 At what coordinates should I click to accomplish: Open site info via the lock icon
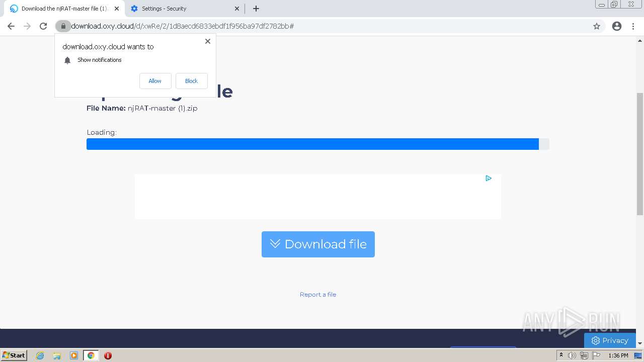[63, 26]
